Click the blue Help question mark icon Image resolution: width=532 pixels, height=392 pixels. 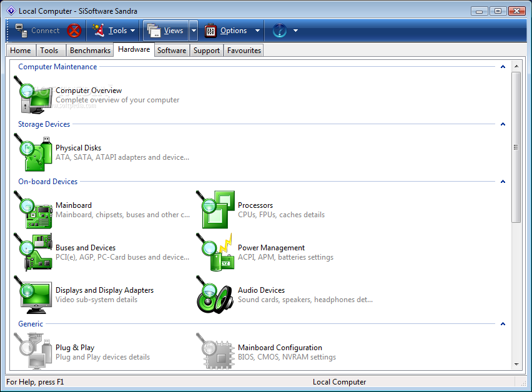tap(280, 31)
